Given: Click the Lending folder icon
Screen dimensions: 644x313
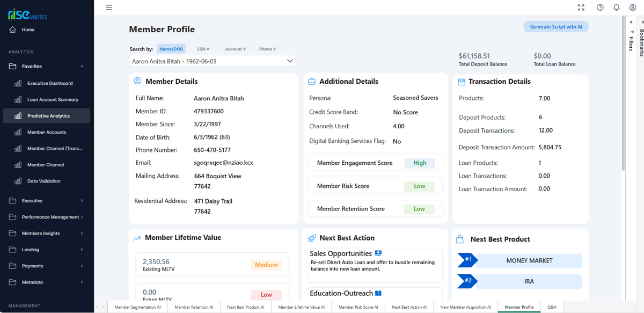Looking at the screenshot, I should [x=12, y=250].
